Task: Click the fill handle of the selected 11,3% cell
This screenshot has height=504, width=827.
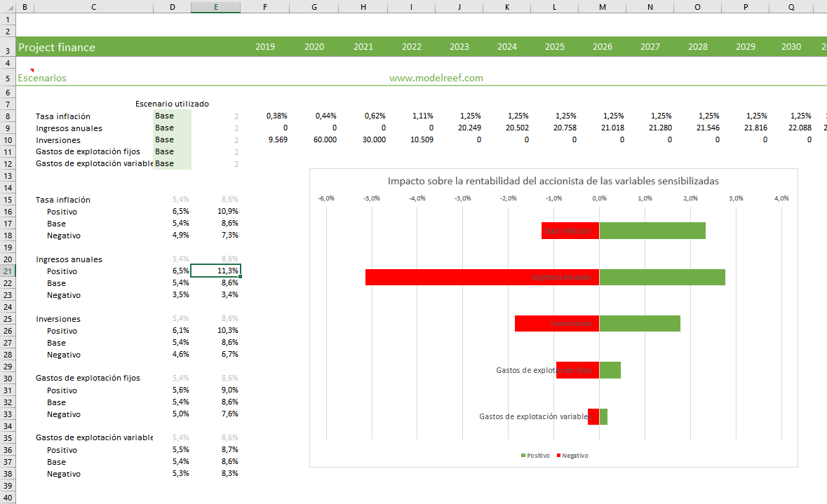Action: [x=240, y=277]
